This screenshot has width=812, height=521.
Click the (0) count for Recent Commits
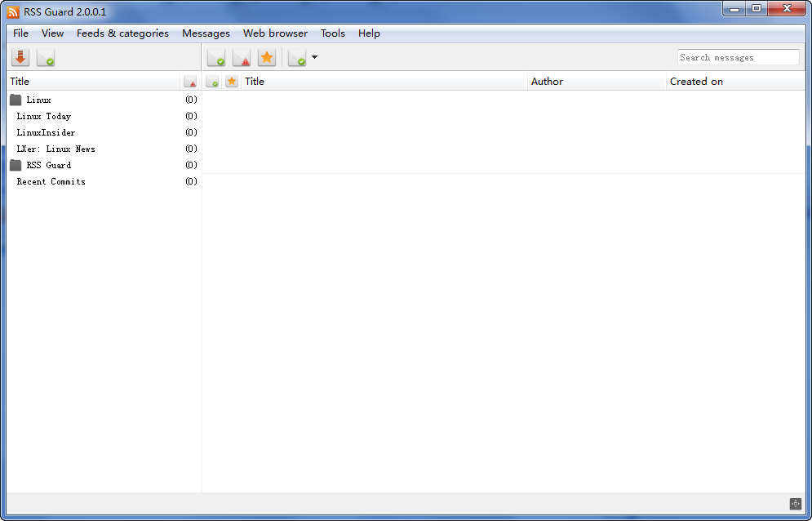191,181
